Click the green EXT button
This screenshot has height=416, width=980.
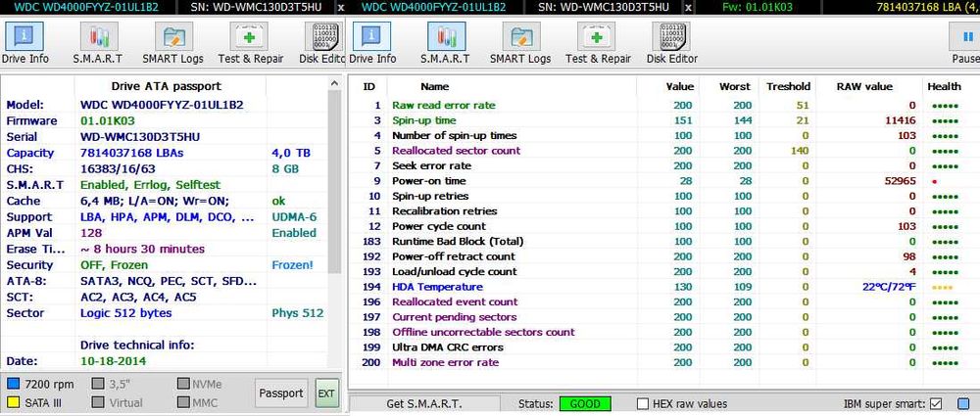[326, 393]
